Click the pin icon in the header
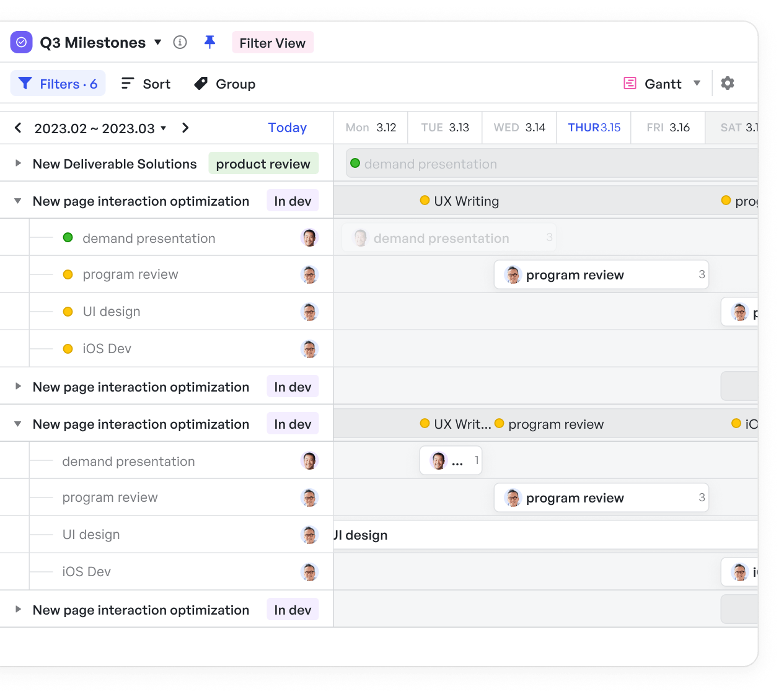This screenshot has height=697, width=784. tap(210, 42)
